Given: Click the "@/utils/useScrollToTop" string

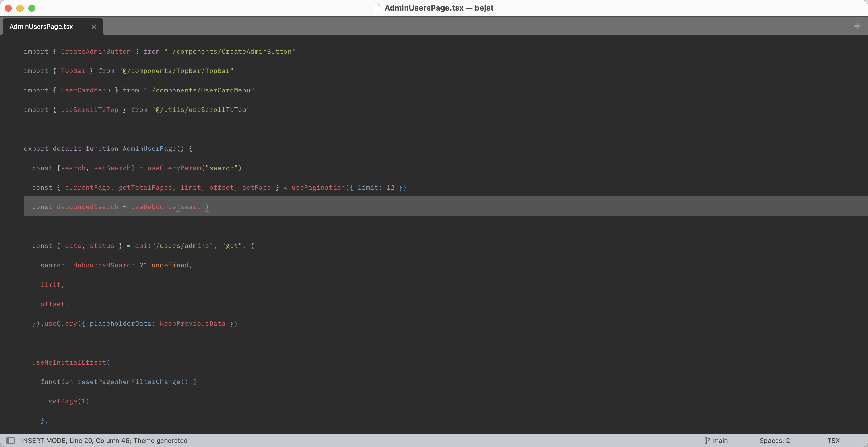Looking at the screenshot, I should (201, 110).
